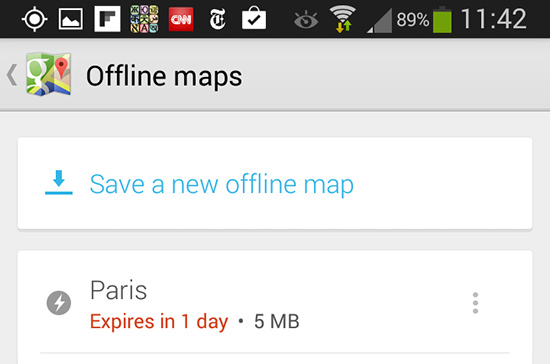Open the Paris offline map entry
Screen dimensions: 550x364
click(275, 303)
